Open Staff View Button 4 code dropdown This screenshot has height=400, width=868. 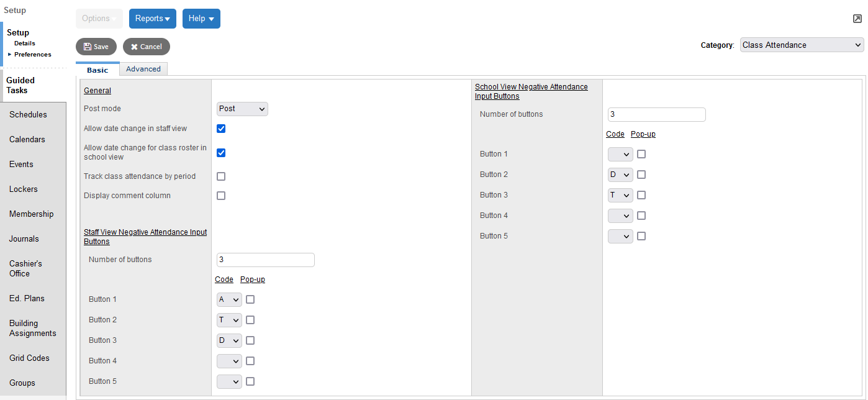pos(229,361)
